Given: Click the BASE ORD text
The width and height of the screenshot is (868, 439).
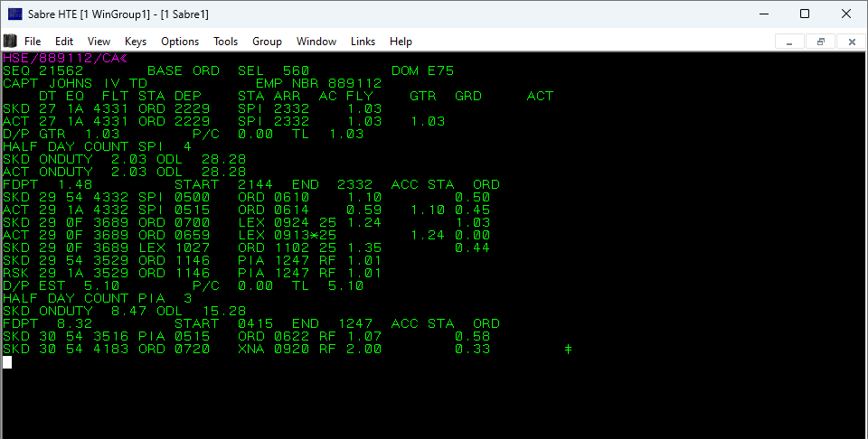Looking at the screenshot, I should tap(184, 71).
